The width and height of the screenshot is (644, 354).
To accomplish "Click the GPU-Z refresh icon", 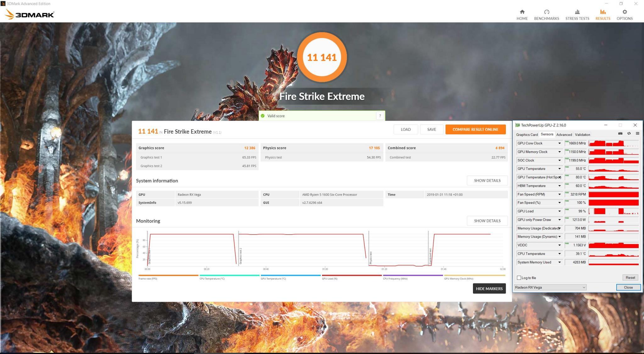I will [x=629, y=134].
